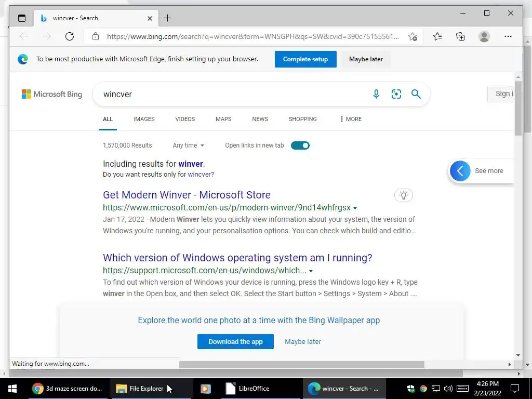Open Get Modern Winver - Microsoft Store result
This screenshot has height=399, width=532.
[x=187, y=195]
